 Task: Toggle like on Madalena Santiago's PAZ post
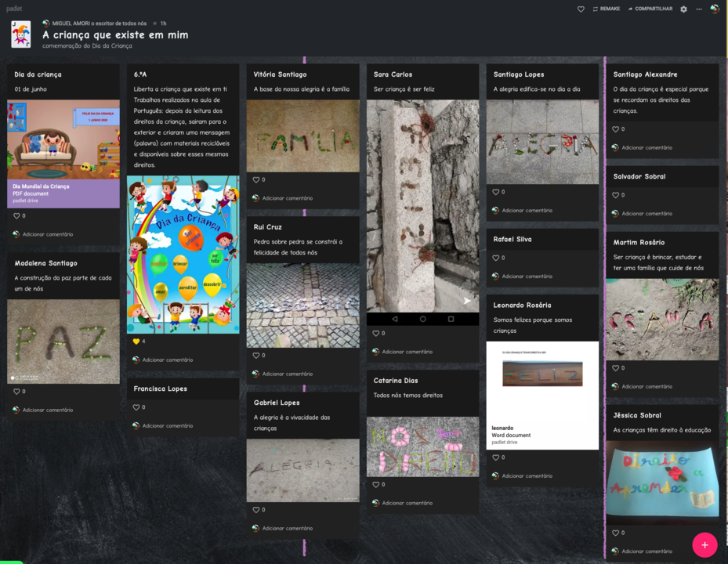coord(16,391)
